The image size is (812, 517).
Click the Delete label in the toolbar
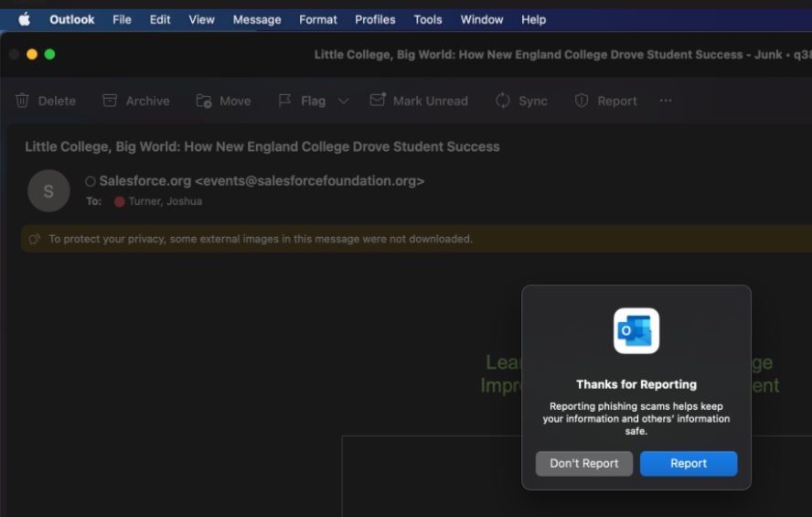(x=57, y=101)
